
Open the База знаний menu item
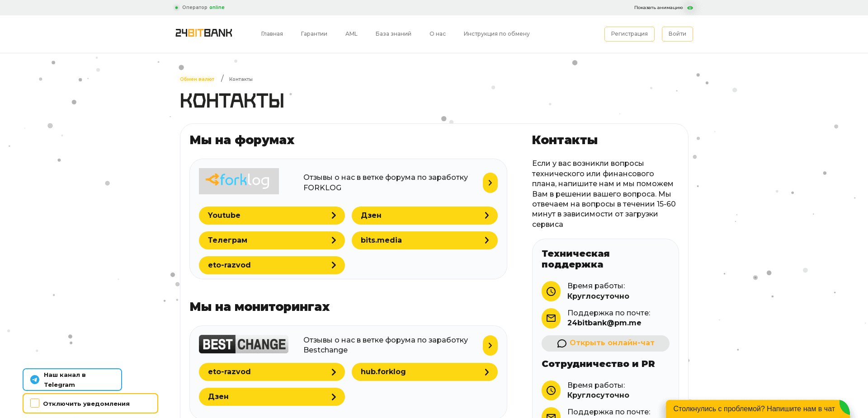pos(393,34)
